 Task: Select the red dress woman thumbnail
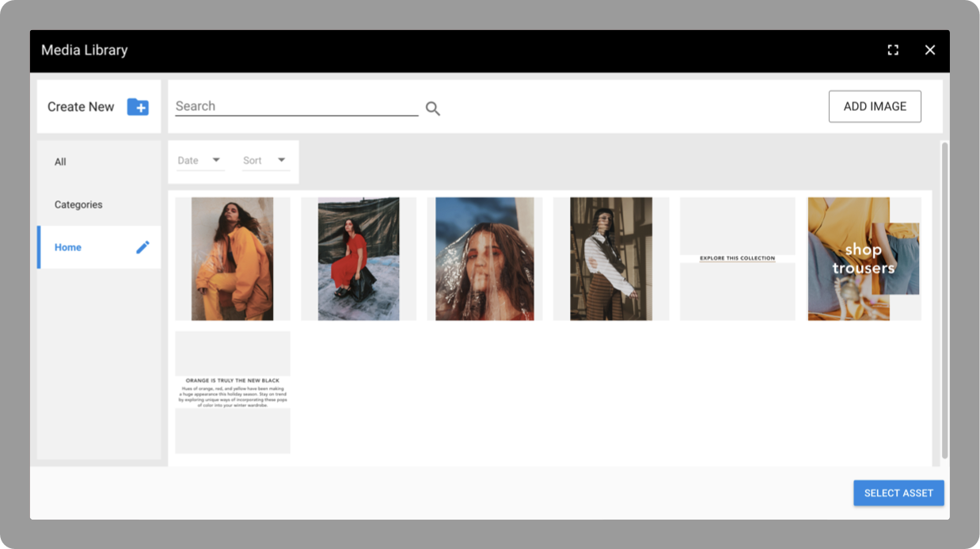pos(359,259)
